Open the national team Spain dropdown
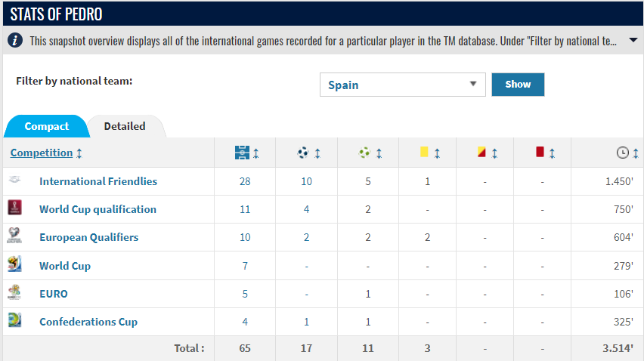 (402, 85)
